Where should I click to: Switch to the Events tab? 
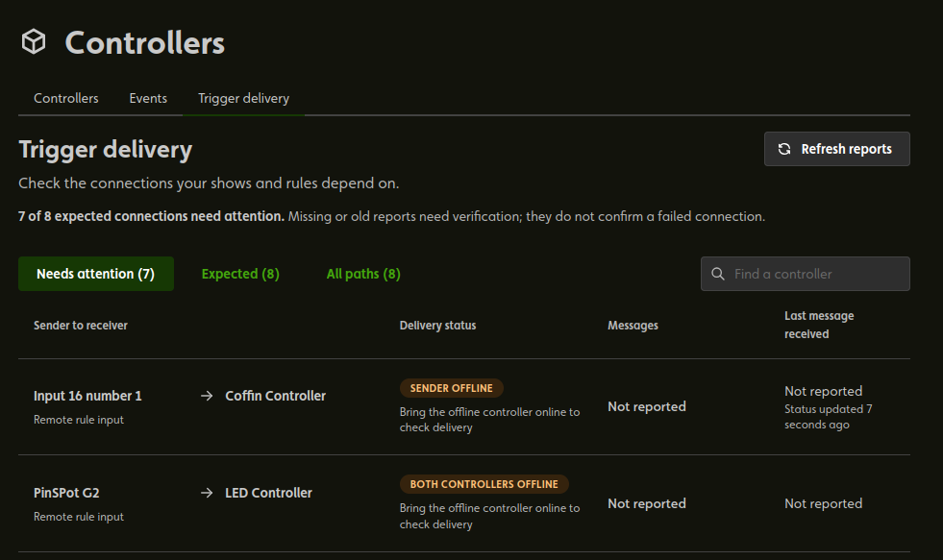pos(148,98)
